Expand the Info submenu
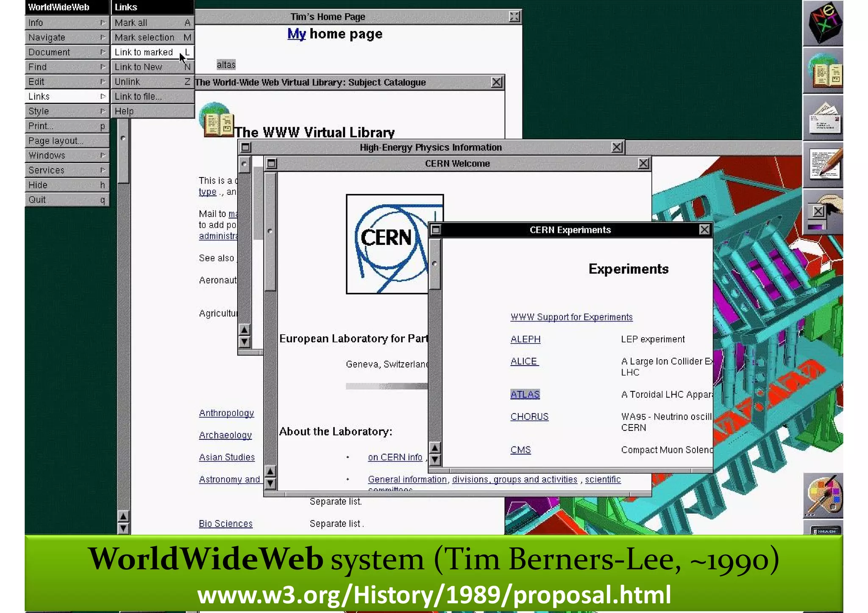Screen dimensions: 868x613 click(x=67, y=22)
